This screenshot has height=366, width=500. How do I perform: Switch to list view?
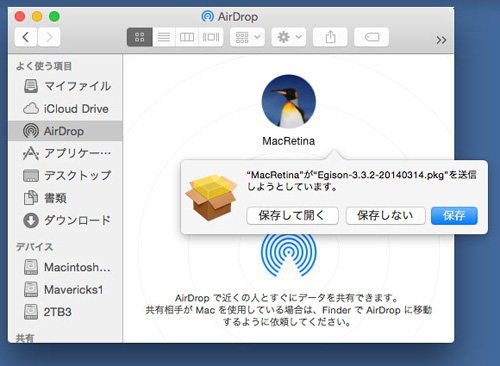[164, 37]
